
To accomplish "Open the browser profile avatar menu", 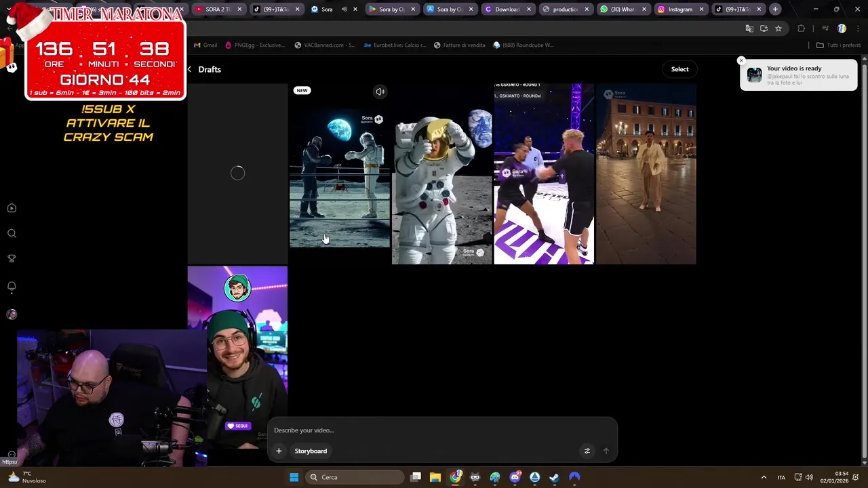I will [842, 28].
